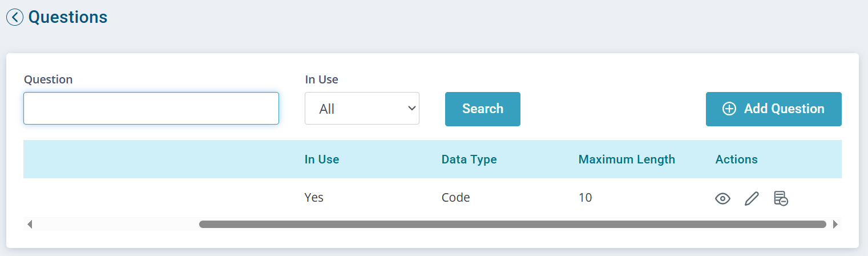Remove the question using the delete-record icon
The height and width of the screenshot is (256, 868).
[781, 199]
